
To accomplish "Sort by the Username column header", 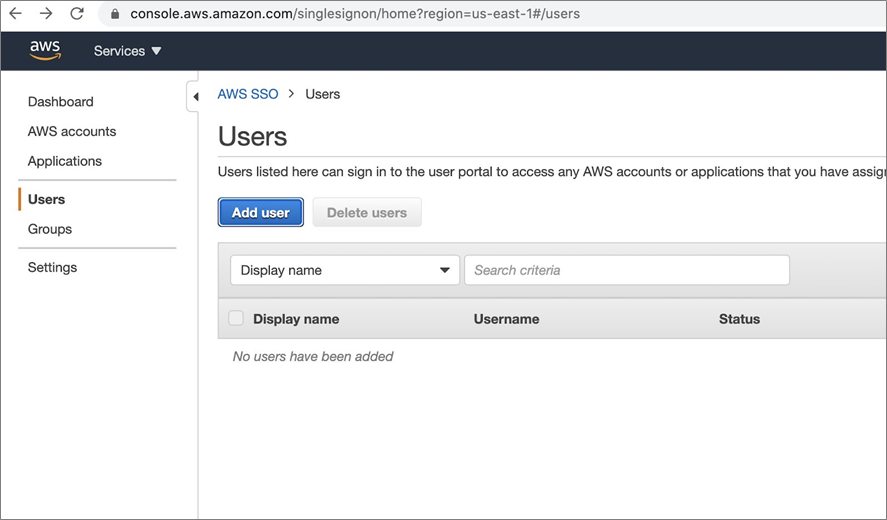I will pyautogui.click(x=506, y=319).
